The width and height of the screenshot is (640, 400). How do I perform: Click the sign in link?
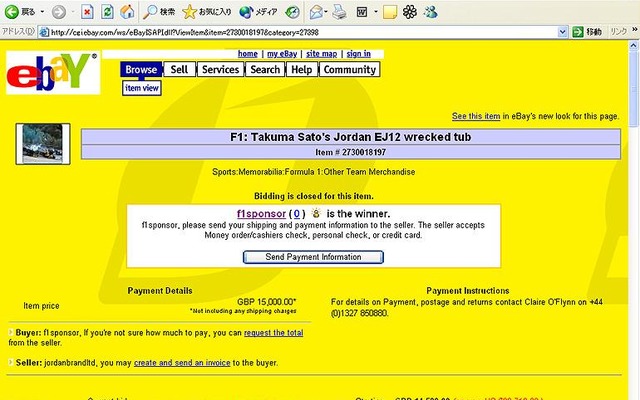point(359,54)
